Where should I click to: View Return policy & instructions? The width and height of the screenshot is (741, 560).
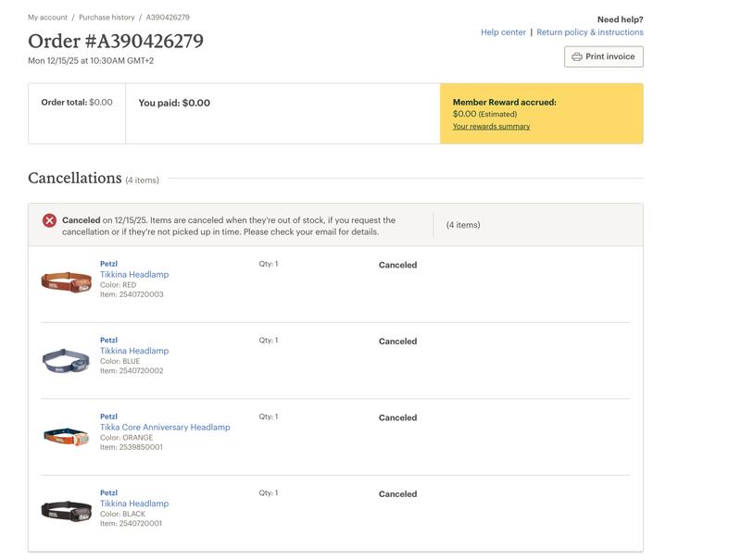(589, 31)
